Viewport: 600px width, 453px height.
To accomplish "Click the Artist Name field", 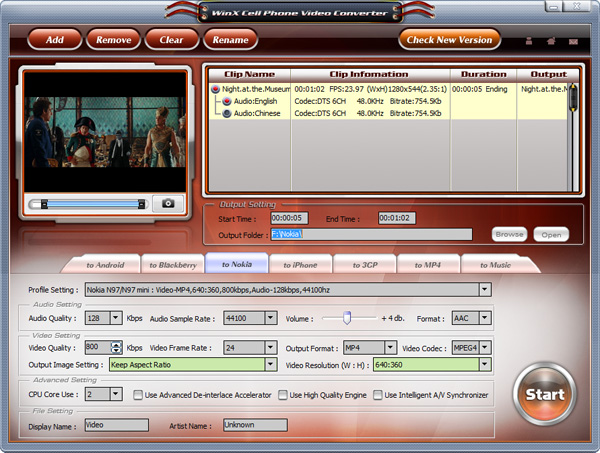I will [x=255, y=425].
